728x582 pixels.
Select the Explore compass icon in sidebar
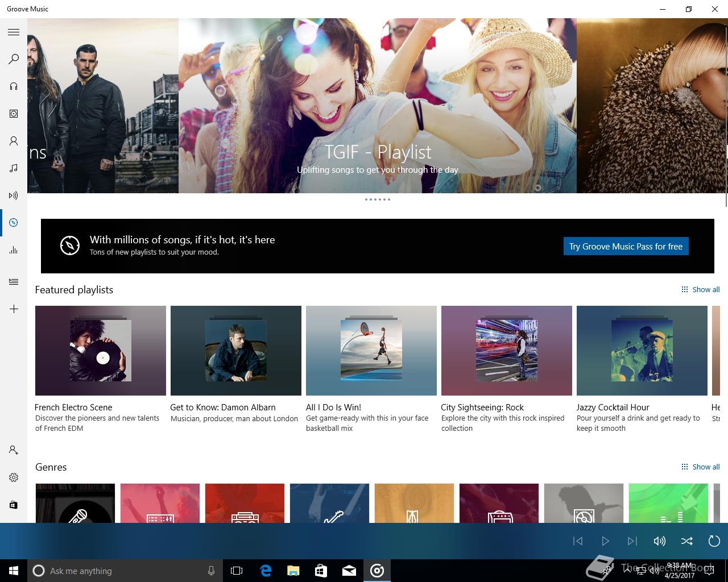click(x=14, y=223)
